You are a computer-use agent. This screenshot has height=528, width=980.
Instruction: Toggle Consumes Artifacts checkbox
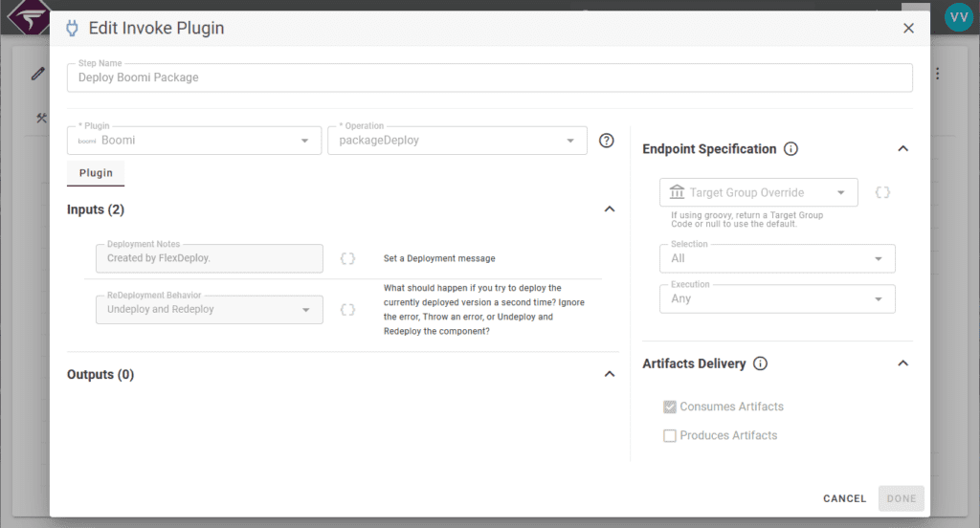click(669, 407)
